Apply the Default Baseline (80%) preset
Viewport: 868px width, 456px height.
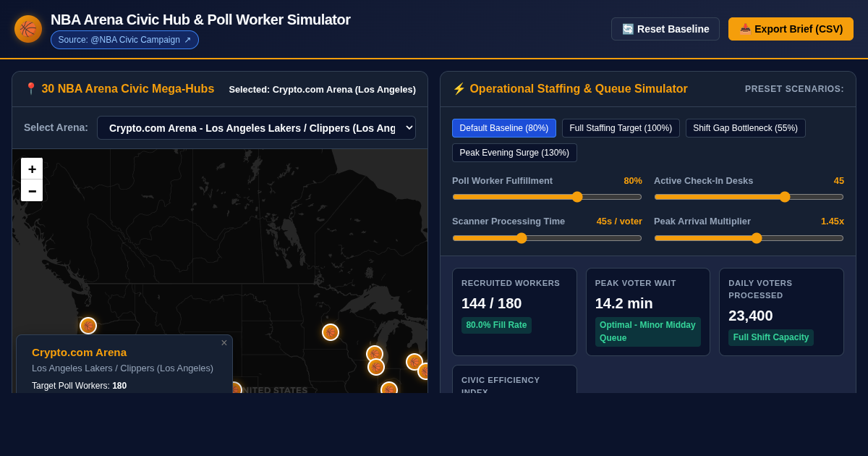[504, 128]
